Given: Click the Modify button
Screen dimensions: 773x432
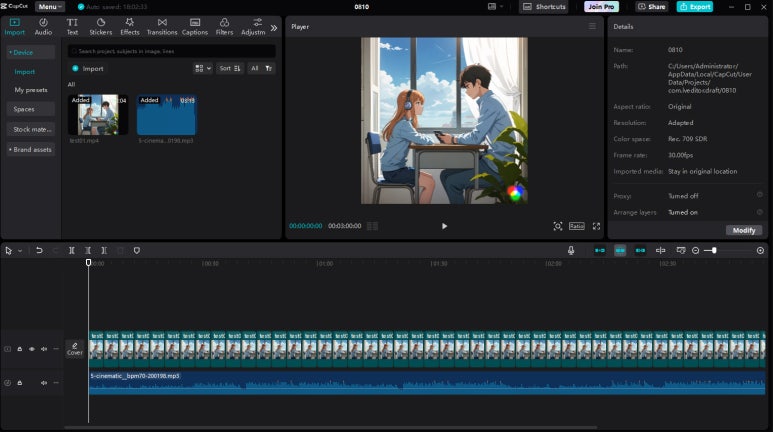Looking at the screenshot, I should coord(743,230).
